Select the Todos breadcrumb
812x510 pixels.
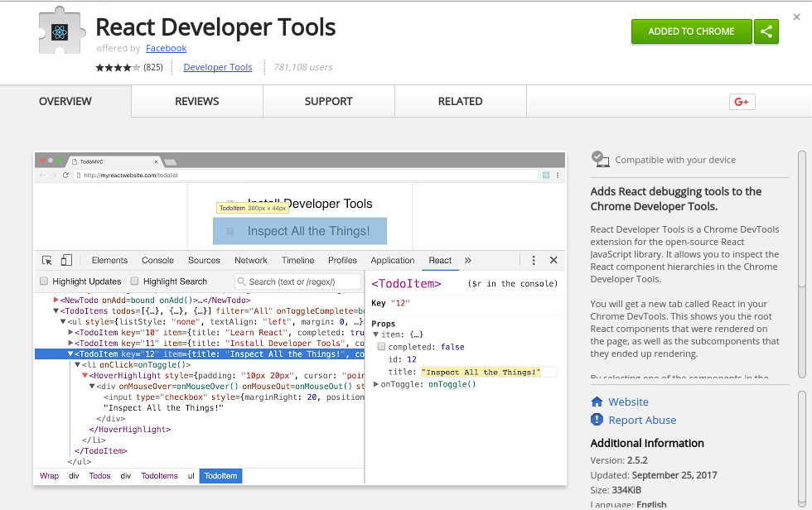99,476
